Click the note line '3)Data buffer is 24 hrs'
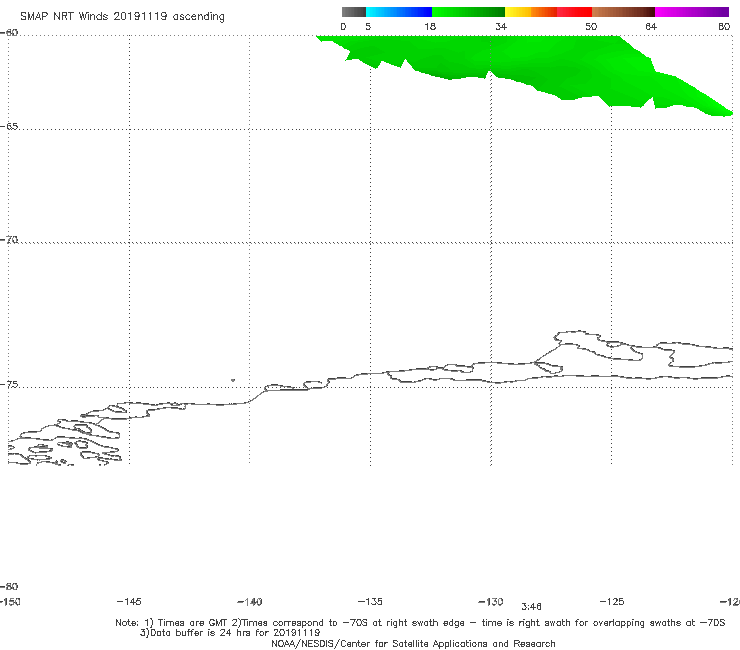 tap(230, 633)
